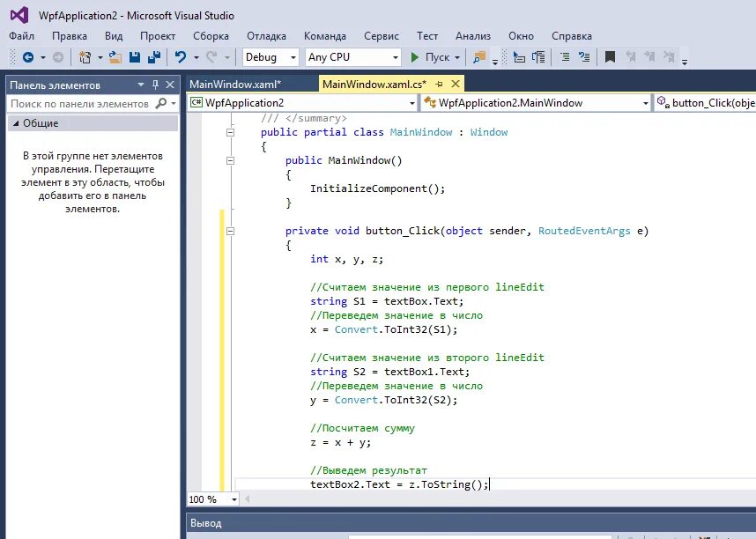Open the 100 % zoom dropdown
The height and width of the screenshot is (539, 756).
click(x=234, y=499)
